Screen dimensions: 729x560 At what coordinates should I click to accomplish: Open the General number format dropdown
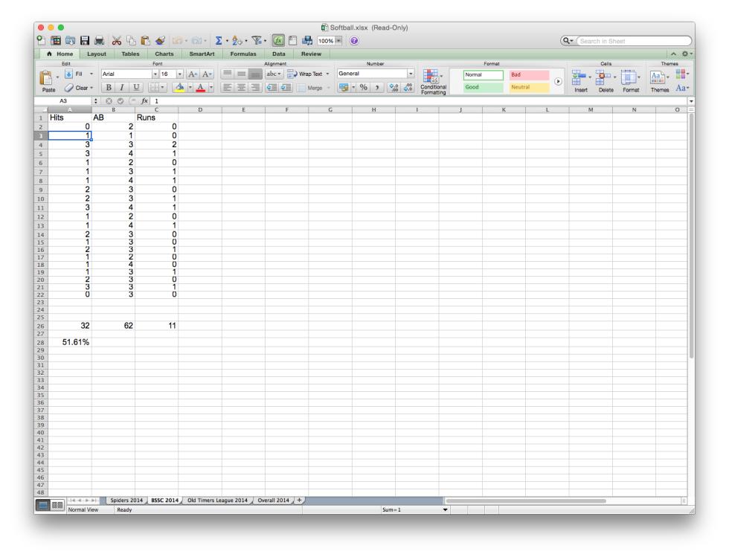click(411, 74)
